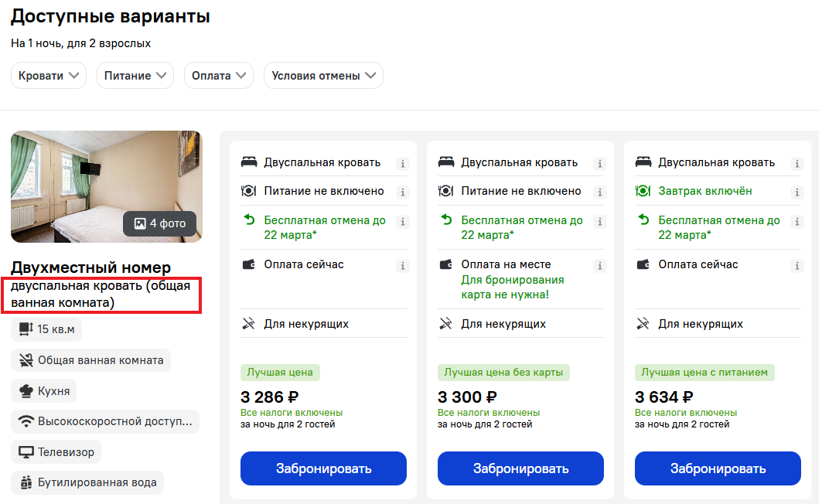Click info icon next to Оплата сейчас in first offer
The height and width of the screenshot is (504, 822).
(403, 266)
